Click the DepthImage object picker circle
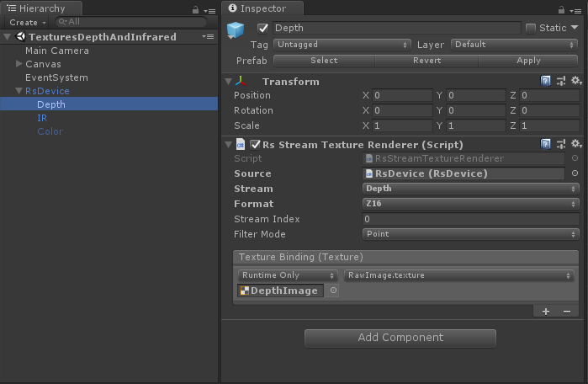The width and height of the screenshot is (588, 384). tap(333, 291)
